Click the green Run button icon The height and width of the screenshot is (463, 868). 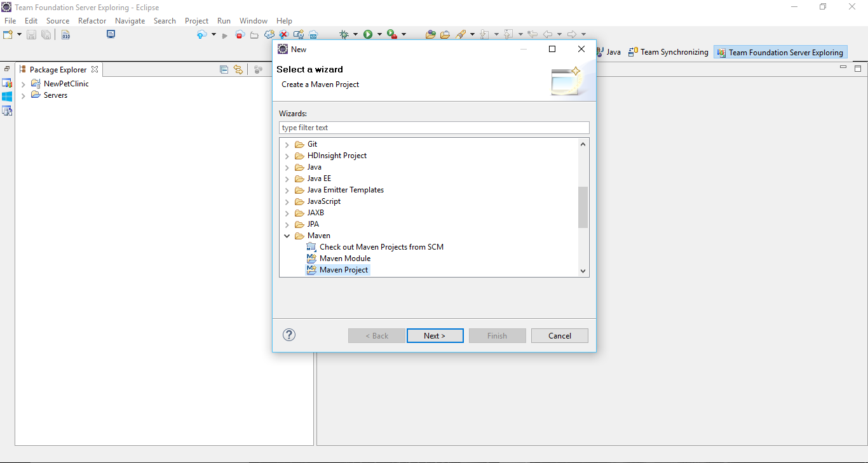tap(368, 34)
